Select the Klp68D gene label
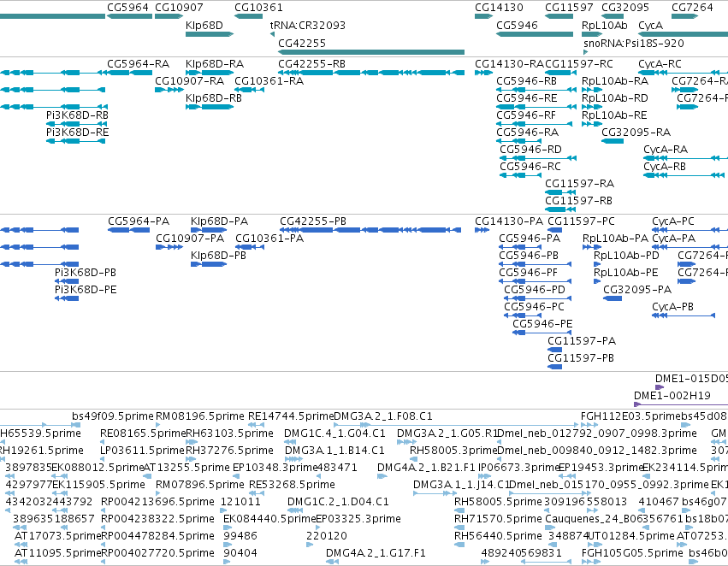The width and height of the screenshot is (728, 566). pos(204,25)
